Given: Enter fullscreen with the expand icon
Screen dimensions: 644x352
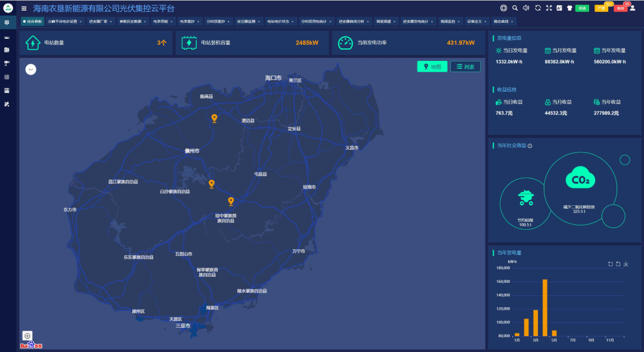Looking at the screenshot, I should click(x=549, y=8).
